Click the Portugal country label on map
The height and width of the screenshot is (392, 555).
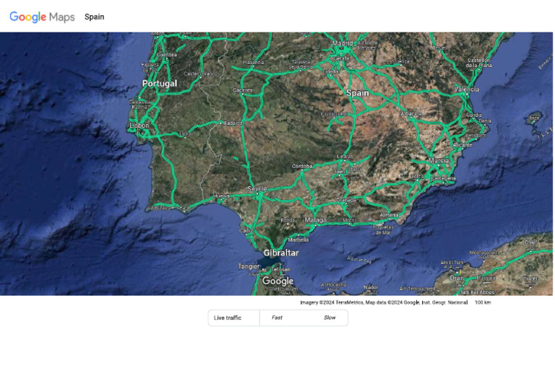[159, 84]
